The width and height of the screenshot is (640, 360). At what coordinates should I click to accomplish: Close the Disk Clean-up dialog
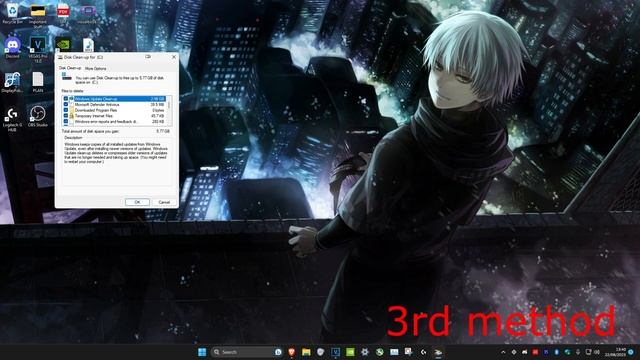click(x=173, y=57)
